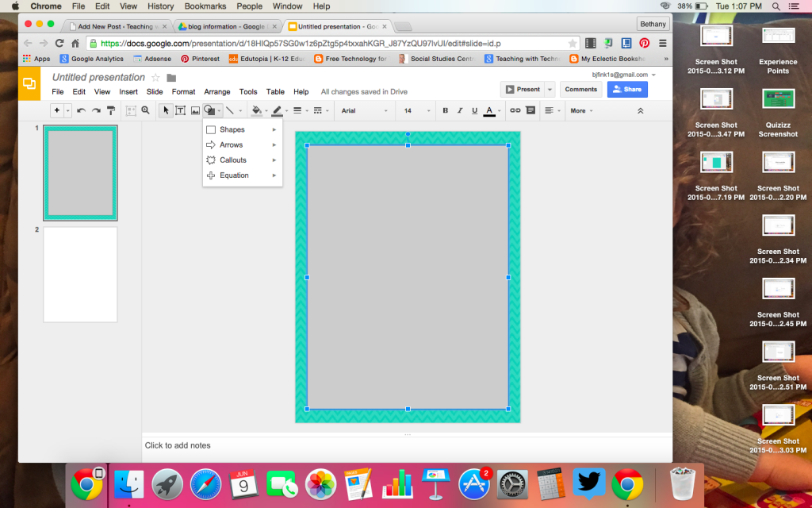Toggle underline formatting
The image size is (812, 508).
pos(473,110)
